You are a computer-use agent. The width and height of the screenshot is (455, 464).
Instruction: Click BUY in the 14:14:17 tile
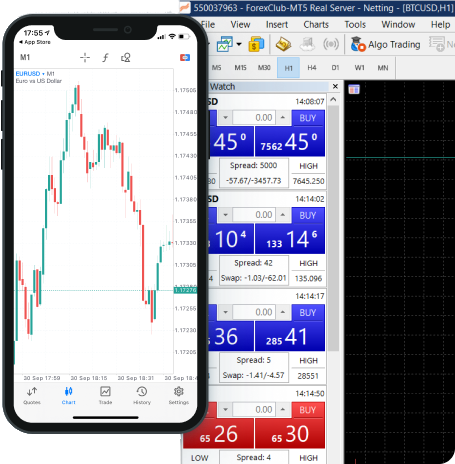point(308,313)
